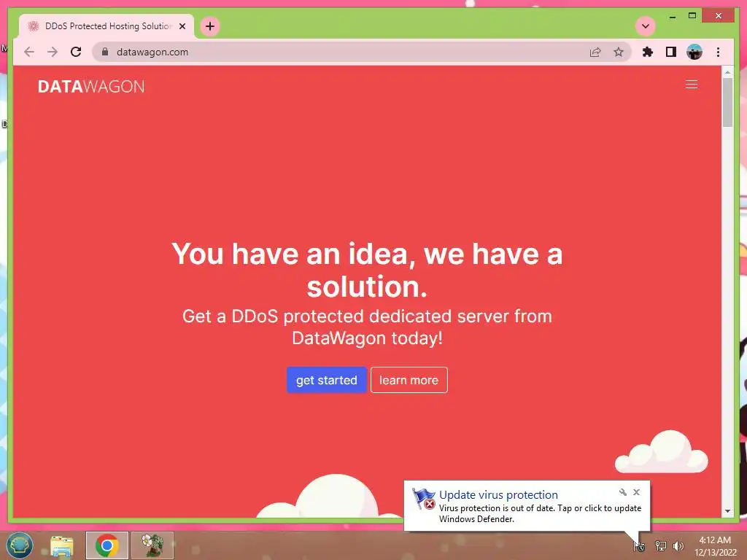The image size is (747, 560).
Task: Open the volume speaker tray icon
Action: click(x=678, y=545)
